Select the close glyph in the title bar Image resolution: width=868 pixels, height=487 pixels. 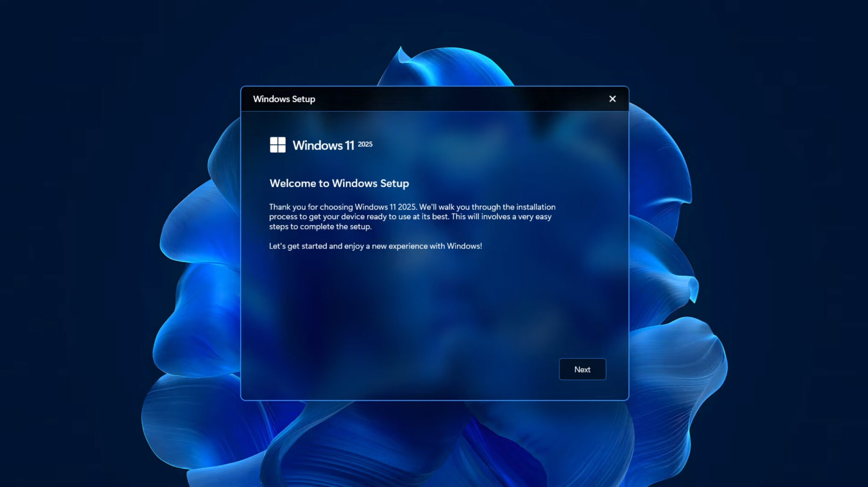click(612, 99)
